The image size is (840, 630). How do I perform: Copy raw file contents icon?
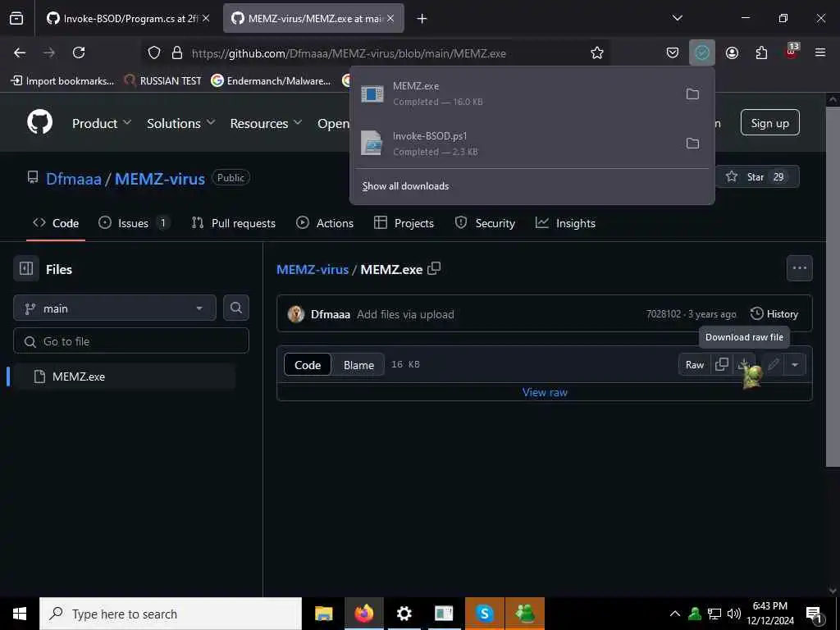(722, 364)
